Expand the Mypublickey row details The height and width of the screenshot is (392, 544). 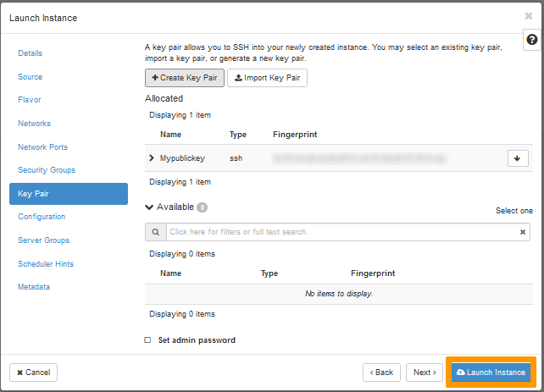(x=152, y=158)
